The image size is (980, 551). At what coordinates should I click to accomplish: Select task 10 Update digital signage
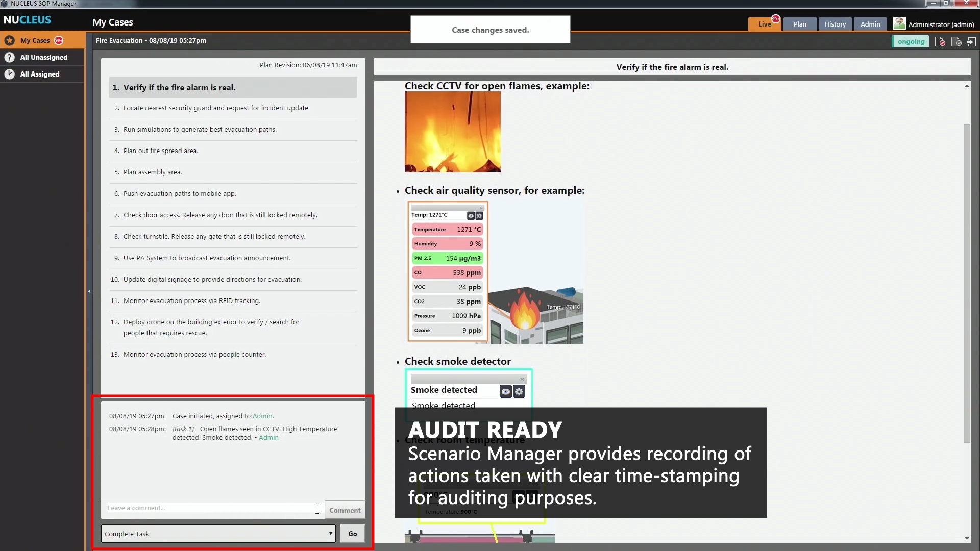point(233,280)
